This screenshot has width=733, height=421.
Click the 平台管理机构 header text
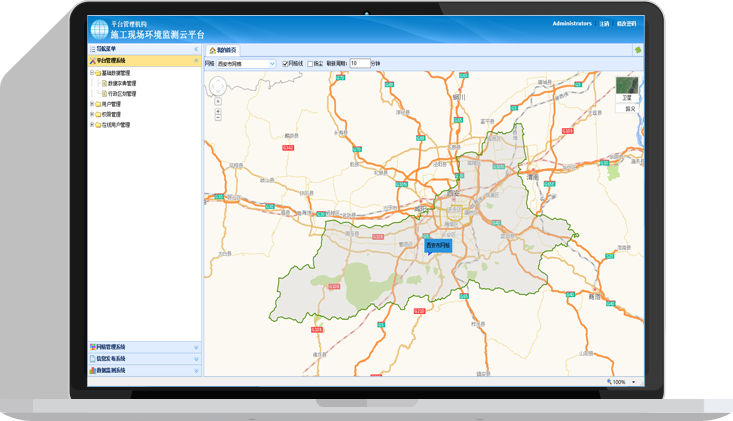129,24
